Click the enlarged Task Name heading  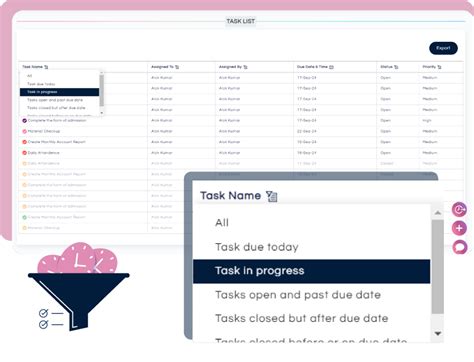230,196
